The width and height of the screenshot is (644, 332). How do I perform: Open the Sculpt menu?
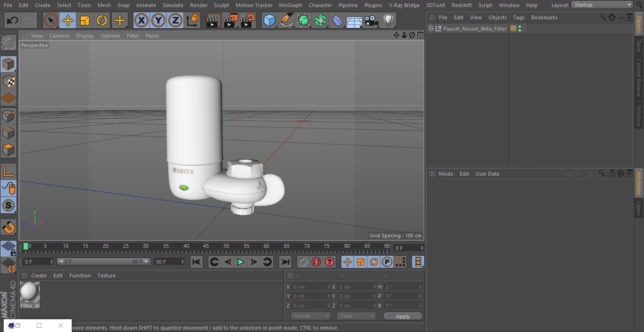(x=221, y=5)
